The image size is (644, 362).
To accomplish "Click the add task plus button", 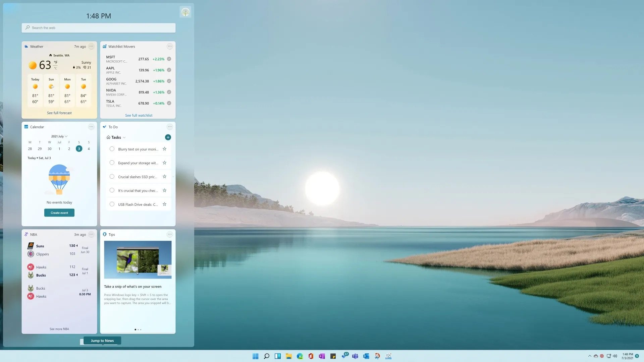I will click(168, 137).
